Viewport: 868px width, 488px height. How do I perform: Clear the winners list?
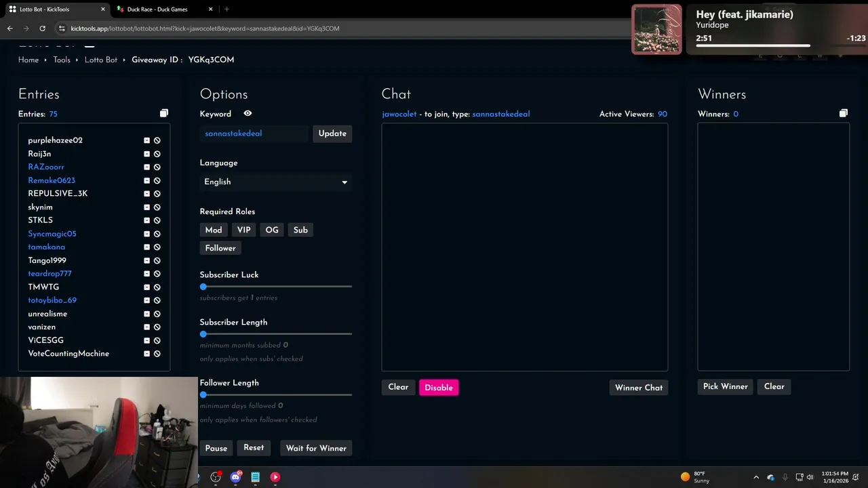click(x=774, y=386)
